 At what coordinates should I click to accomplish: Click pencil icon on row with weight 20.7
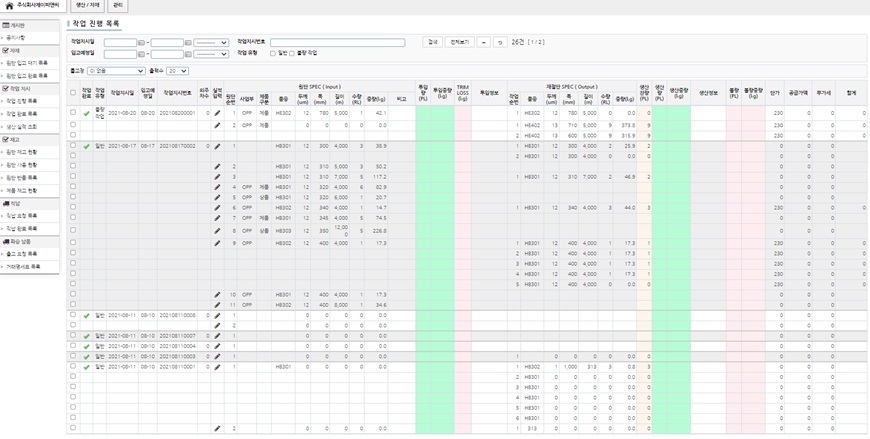coord(218,197)
